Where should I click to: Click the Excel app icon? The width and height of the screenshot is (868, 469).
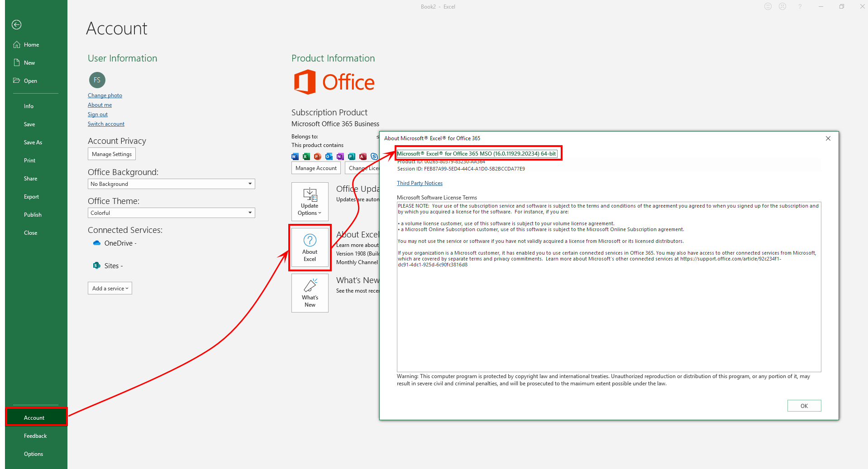click(x=306, y=156)
